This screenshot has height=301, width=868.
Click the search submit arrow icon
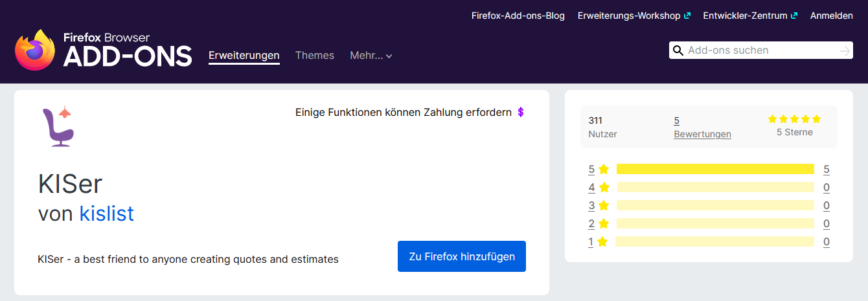click(845, 51)
